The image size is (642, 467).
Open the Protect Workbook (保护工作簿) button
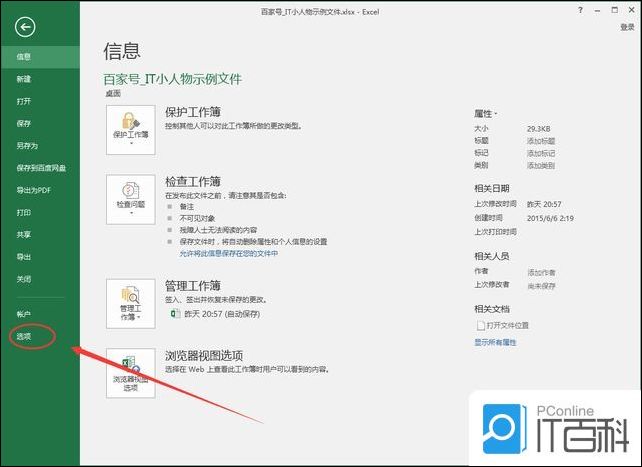(131, 130)
